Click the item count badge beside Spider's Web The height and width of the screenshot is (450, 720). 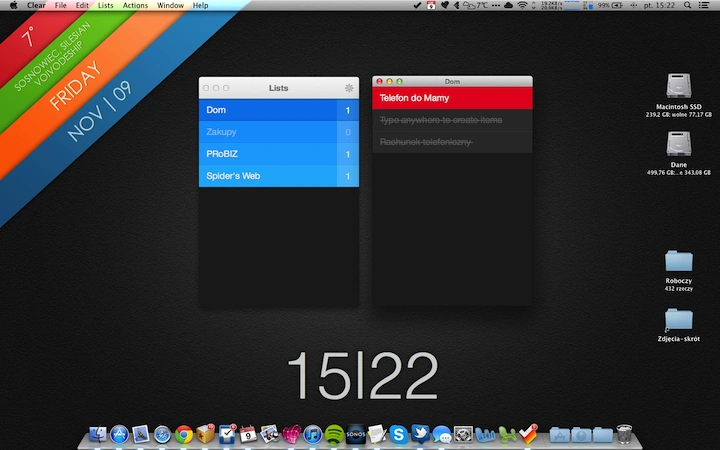pos(348,176)
